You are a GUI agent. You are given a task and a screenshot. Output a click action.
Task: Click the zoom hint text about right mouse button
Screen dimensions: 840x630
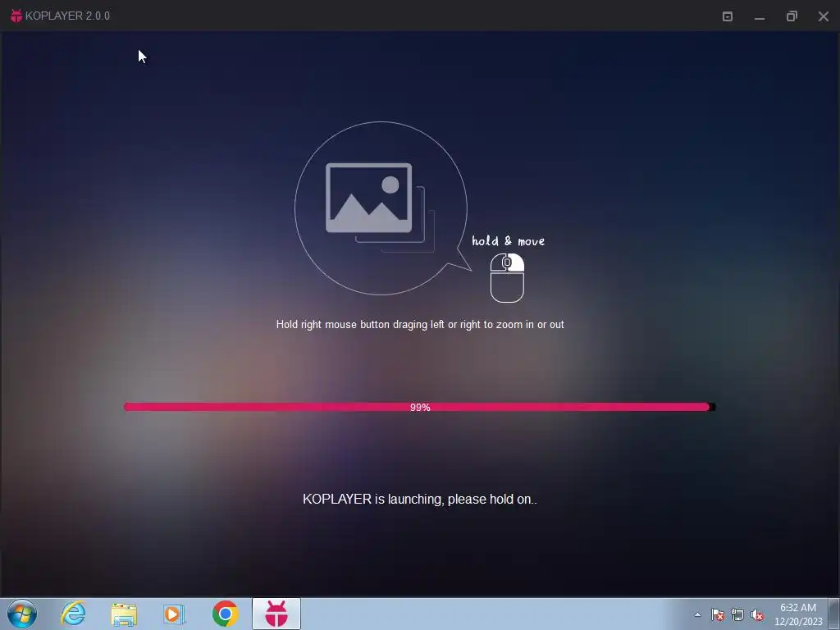pyautogui.click(x=420, y=325)
